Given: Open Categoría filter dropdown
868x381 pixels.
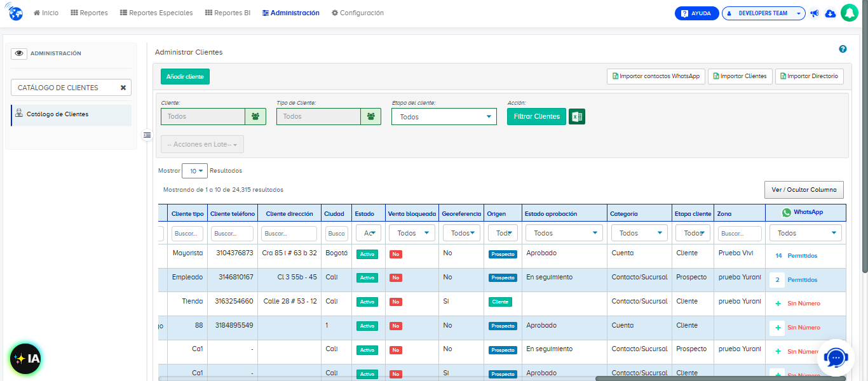Looking at the screenshot, I should tap(639, 233).
